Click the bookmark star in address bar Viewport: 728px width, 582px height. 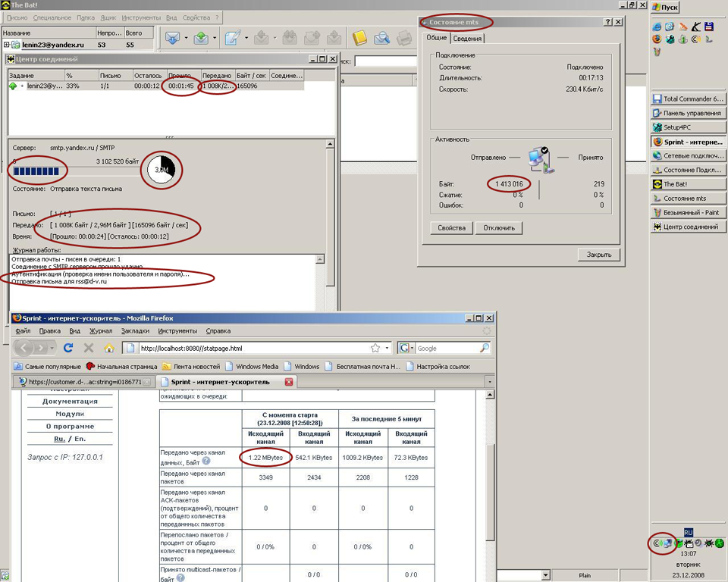click(375, 348)
